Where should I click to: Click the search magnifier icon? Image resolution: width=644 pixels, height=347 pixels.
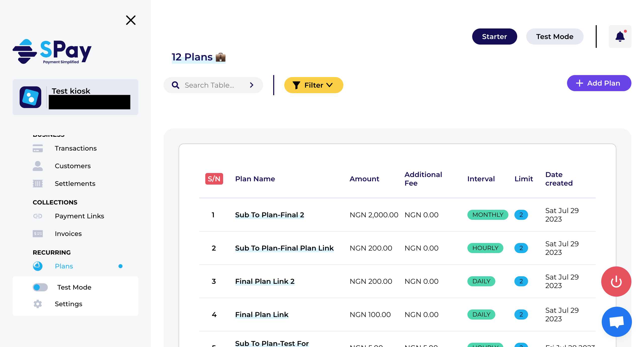(176, 85)
